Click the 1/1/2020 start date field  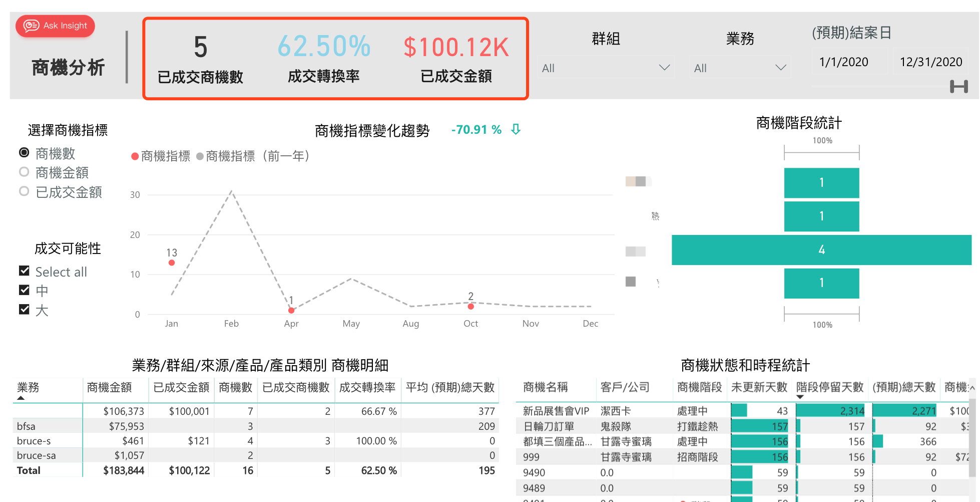pos(844,62)
